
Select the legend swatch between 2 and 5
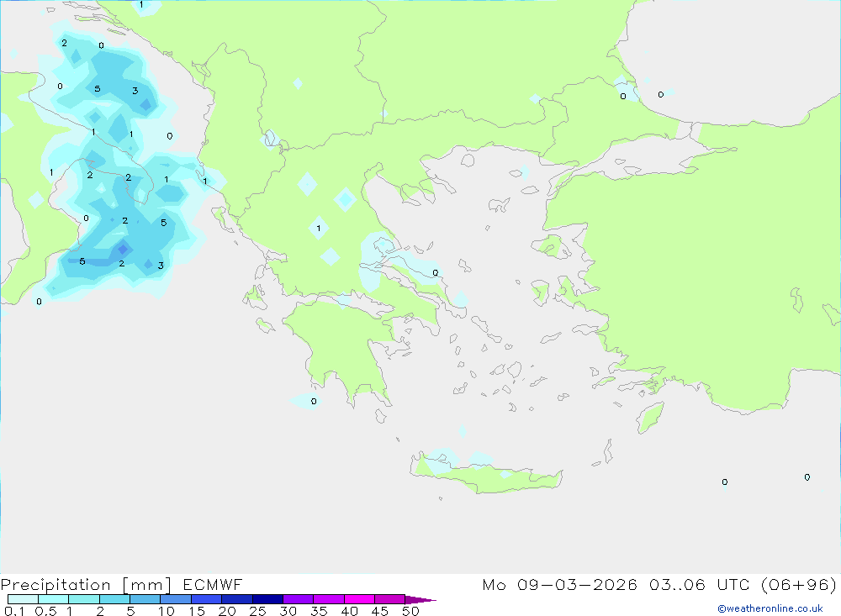(x=114, y=599)
